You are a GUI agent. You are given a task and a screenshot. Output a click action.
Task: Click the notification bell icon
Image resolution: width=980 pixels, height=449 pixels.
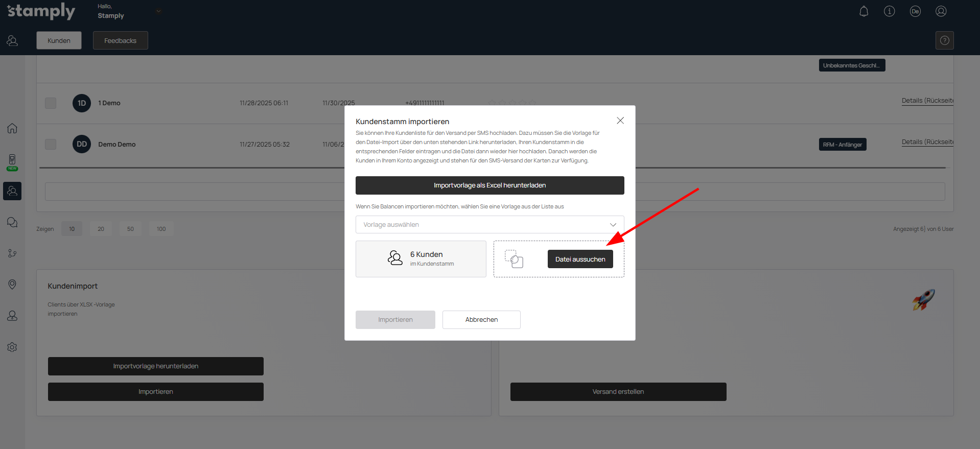point(864,11)
